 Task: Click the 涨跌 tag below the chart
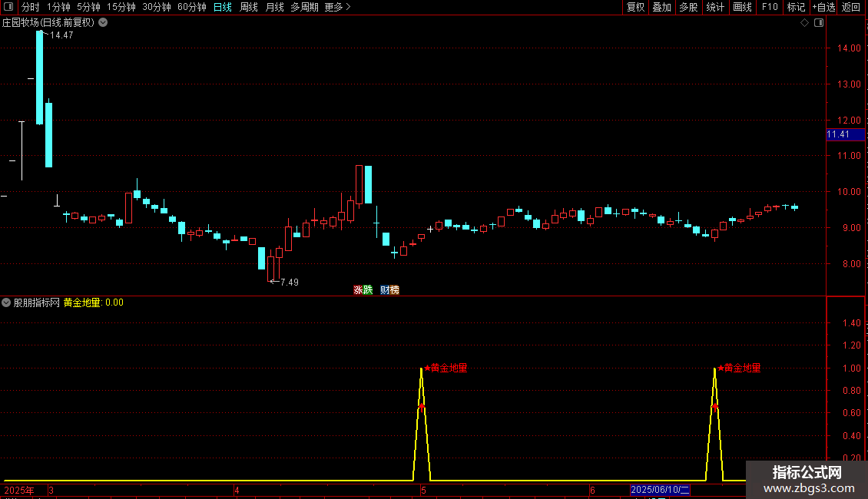tap(363, 290)
